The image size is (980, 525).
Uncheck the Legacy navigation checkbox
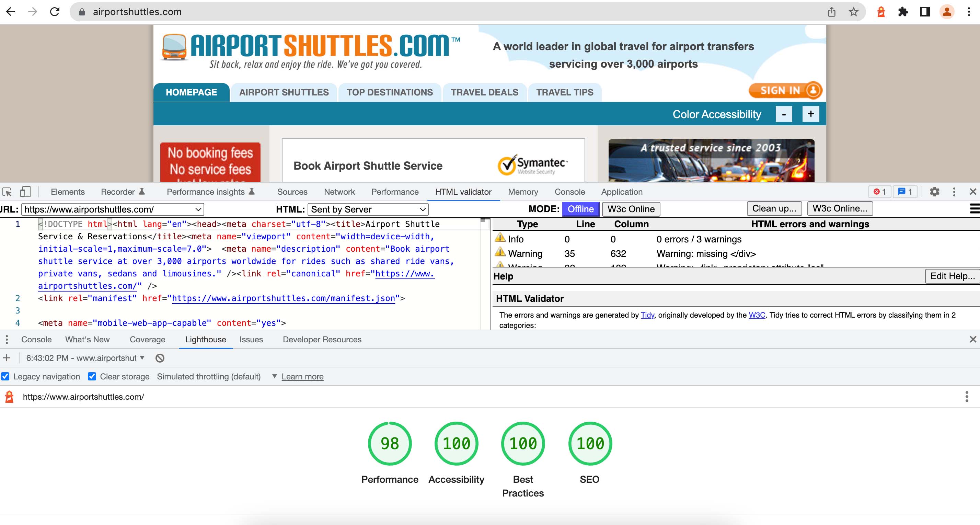click(x=5, y=376)
